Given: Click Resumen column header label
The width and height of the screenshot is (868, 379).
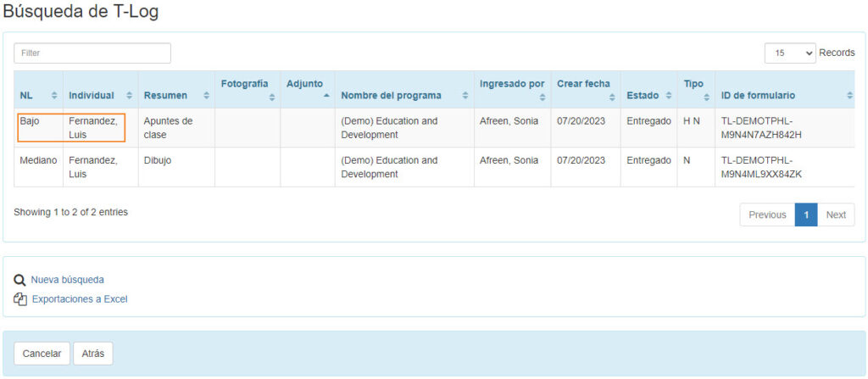Looking at the screenshot, I should 165,95.
